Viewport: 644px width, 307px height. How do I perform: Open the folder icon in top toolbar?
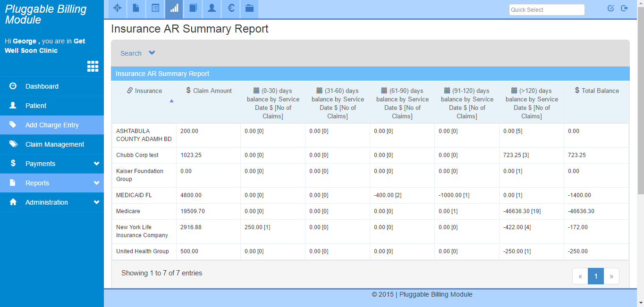tap(249, 8)
